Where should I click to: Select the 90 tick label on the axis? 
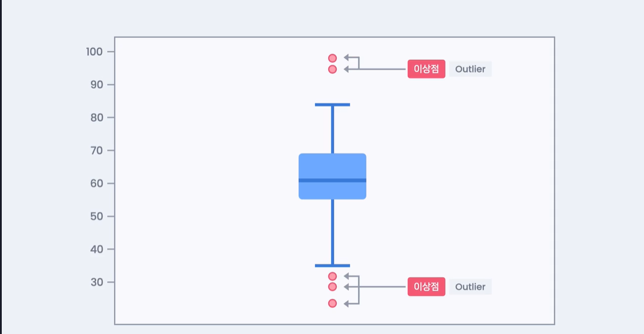pos(97,84)
